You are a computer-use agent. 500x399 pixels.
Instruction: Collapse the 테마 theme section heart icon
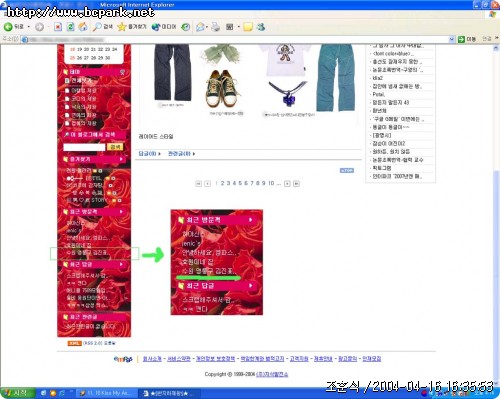pos(122,72)
